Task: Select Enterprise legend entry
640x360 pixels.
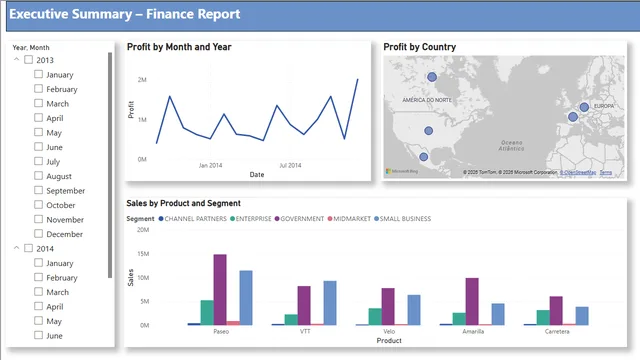Action: pyautogui.click(x=251, y=219)
